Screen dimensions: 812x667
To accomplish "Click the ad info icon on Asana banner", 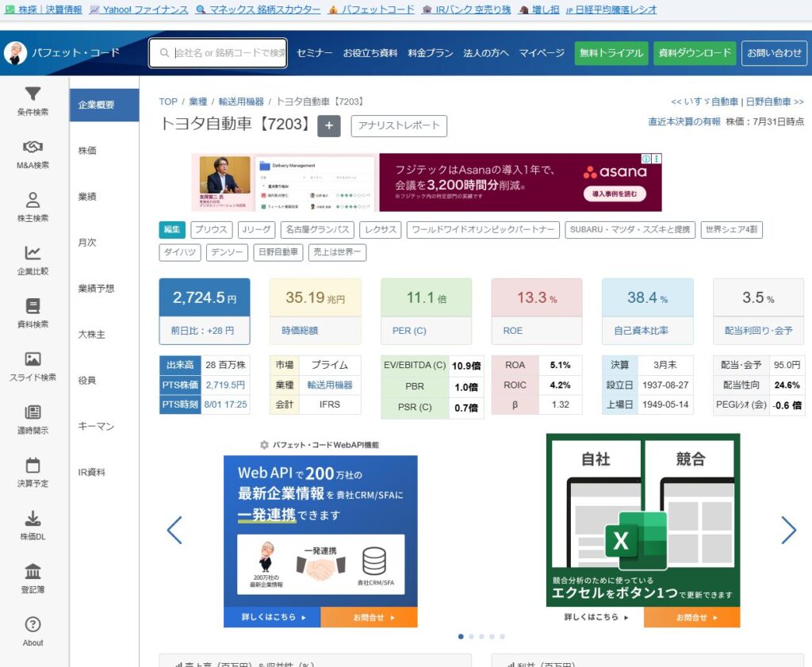I will (x=646, y=159).
